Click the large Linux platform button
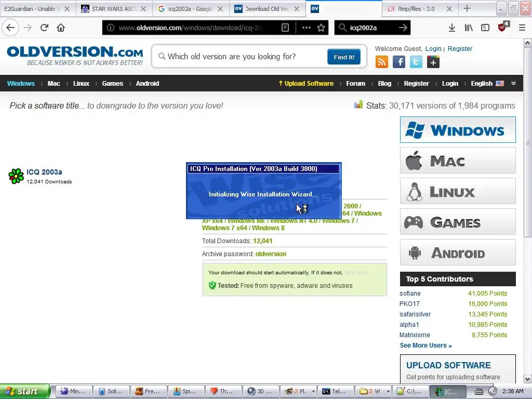This screenshot has height=399, width=532. 458,191
